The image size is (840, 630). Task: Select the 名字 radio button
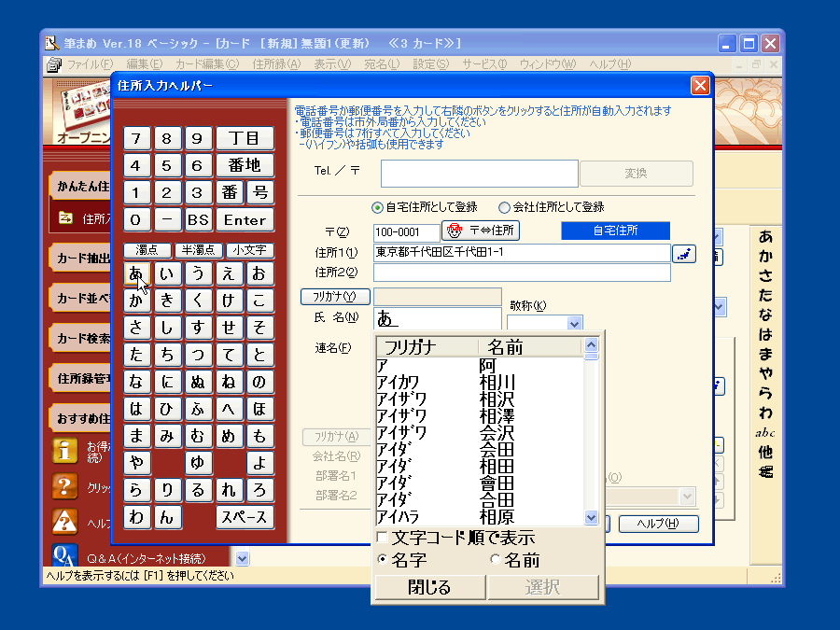pos(383,560)
